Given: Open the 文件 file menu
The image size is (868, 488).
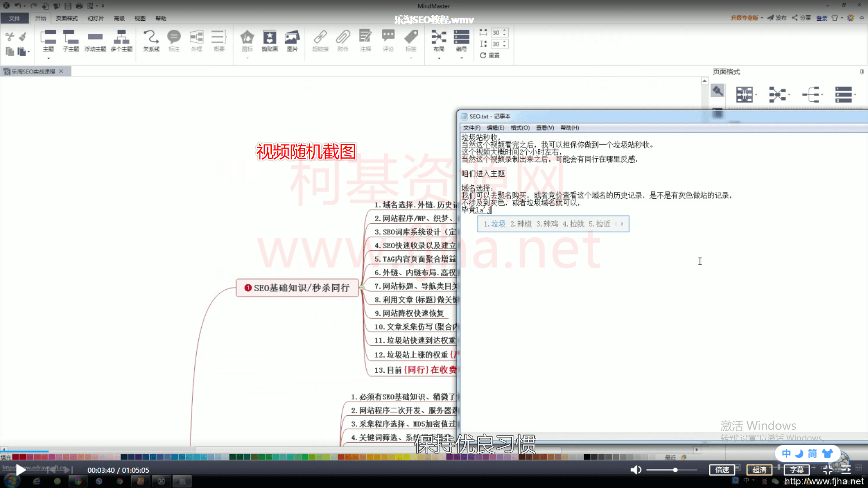Looking at the screenshot, I should point(14,18).
